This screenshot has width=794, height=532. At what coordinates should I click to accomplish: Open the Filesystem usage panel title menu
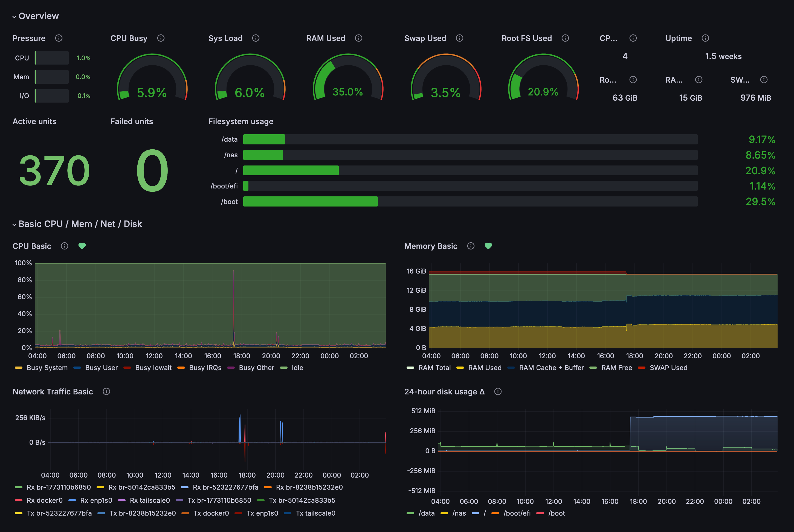(x=240, y=121)
